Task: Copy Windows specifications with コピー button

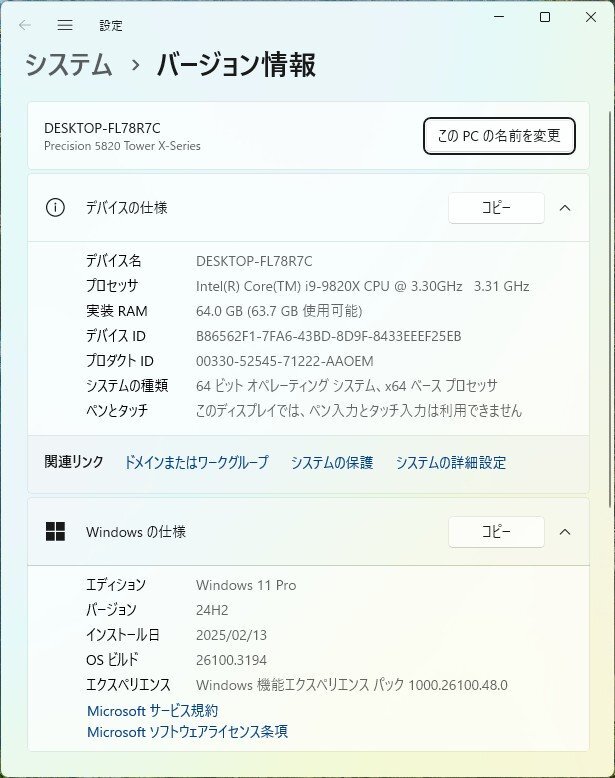Action: 496,532
